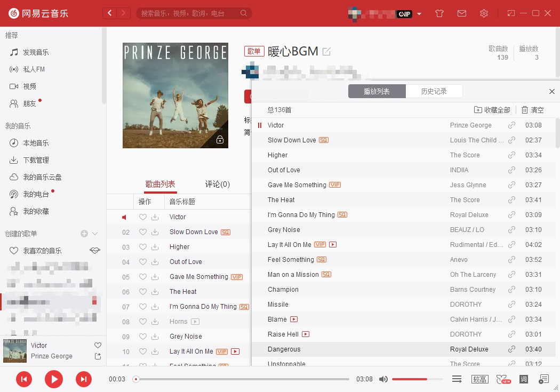This screenshot has height=392, width=560.
Task: Play MV for Blame in queue
Action: [293, 319]
